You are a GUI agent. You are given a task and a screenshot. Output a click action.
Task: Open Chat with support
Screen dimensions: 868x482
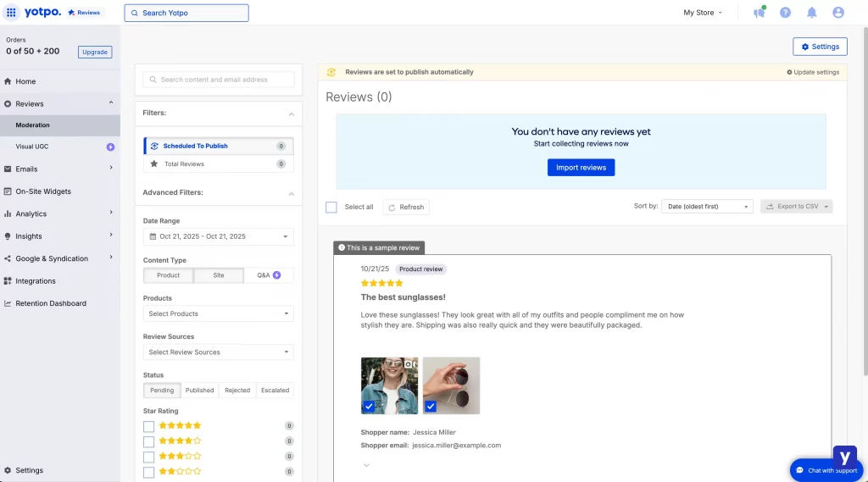[x=826, y=470]
